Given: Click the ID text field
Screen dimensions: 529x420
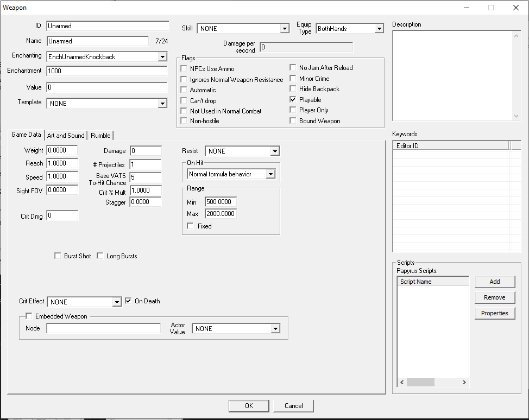Looking at the screenshot, I should [108, 26].
